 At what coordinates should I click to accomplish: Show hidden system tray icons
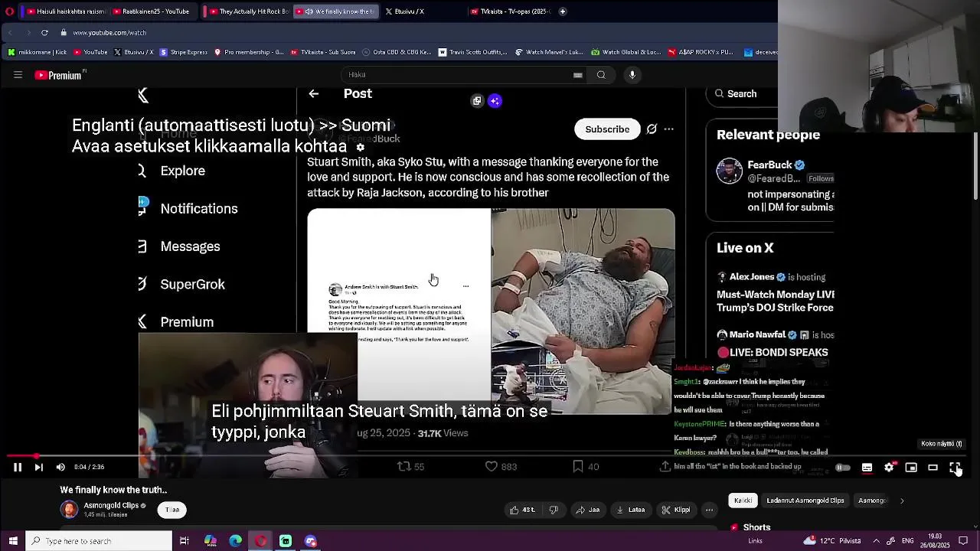click(x=876, y=541)
